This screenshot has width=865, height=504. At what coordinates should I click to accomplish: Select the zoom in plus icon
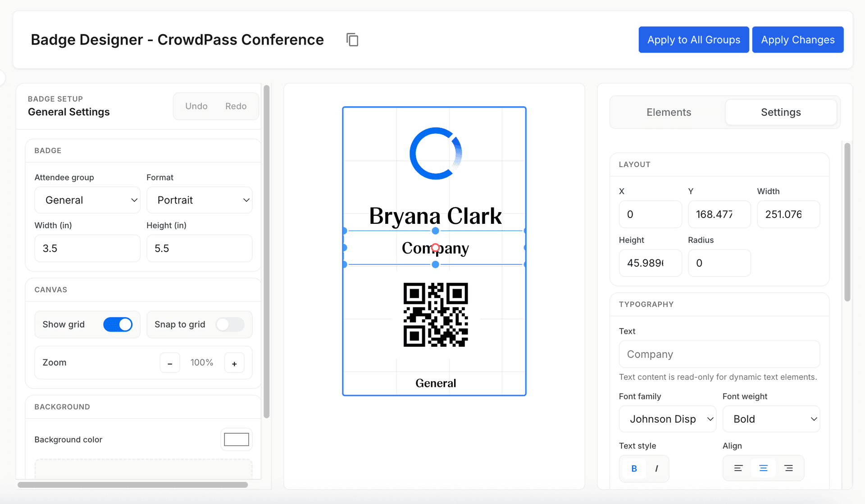click(x=234, y=363)
